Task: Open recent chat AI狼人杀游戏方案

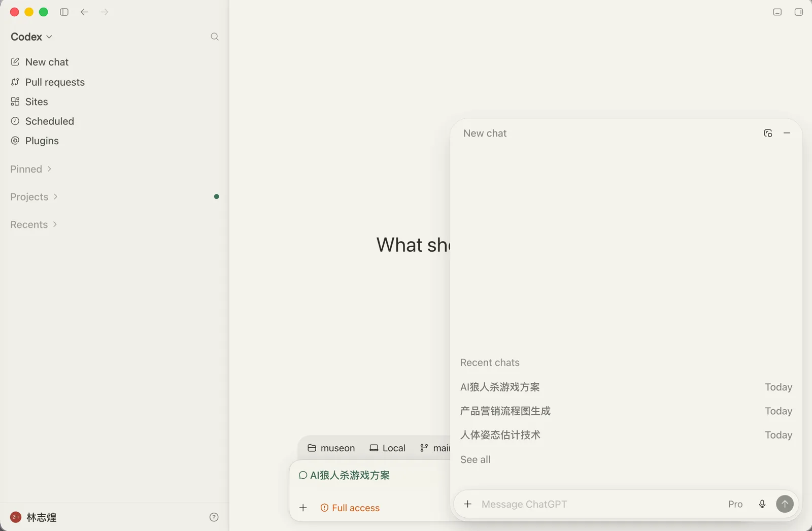Action: click(626, 387)
